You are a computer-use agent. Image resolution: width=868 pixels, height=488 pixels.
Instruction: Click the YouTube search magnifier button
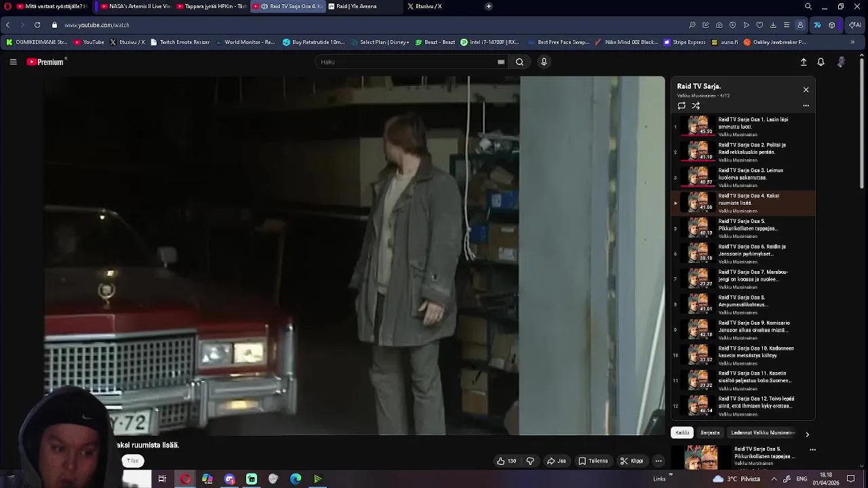click(519, 62)
